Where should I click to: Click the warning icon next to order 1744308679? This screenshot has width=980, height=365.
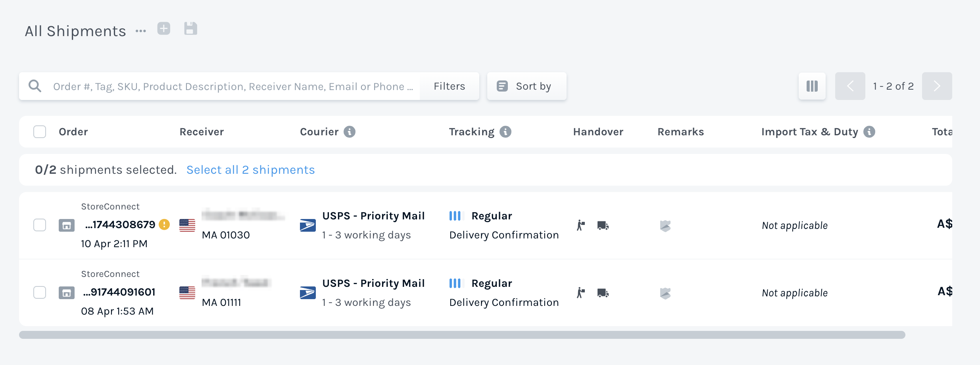[x=165, y=224]
